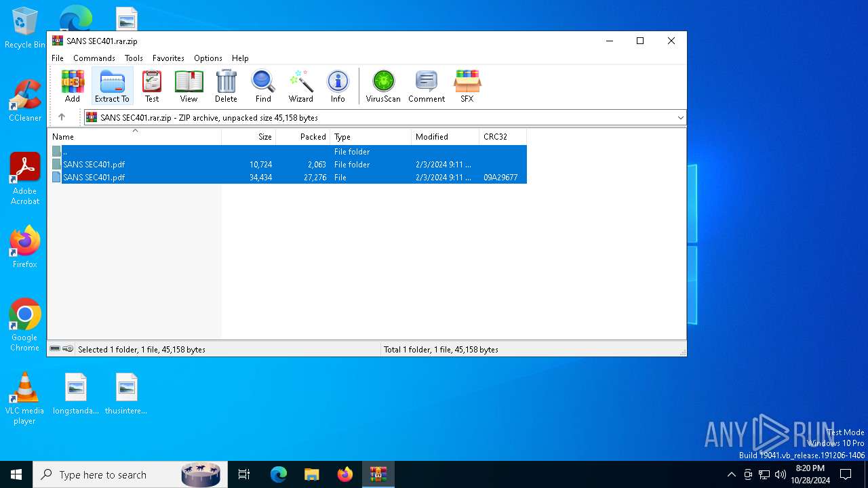The width and height of the screenshot is (868, 488).
Task: Open the Tools menu
Action: click(134, 58)
